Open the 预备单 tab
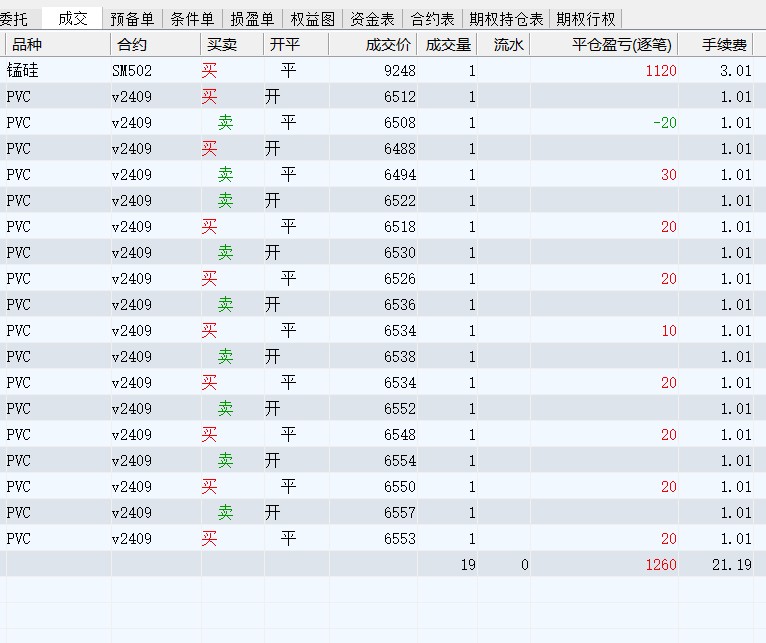 (x=132, y=19)
